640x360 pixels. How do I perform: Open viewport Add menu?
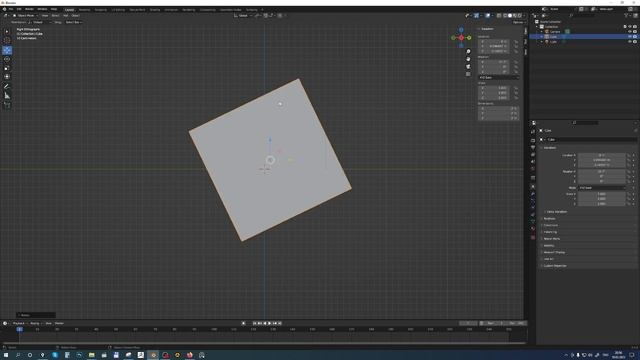click(x=65, y=16)
